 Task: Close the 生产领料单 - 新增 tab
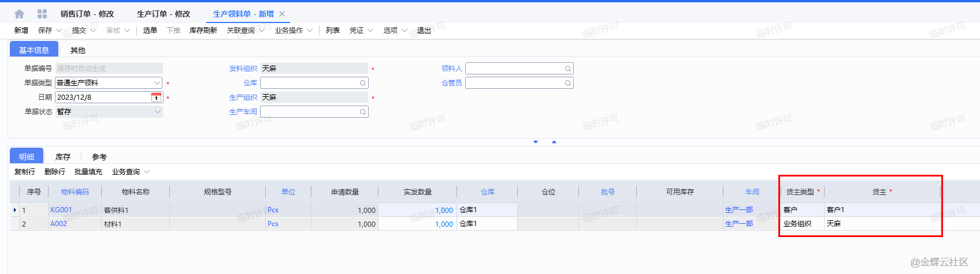282,14
